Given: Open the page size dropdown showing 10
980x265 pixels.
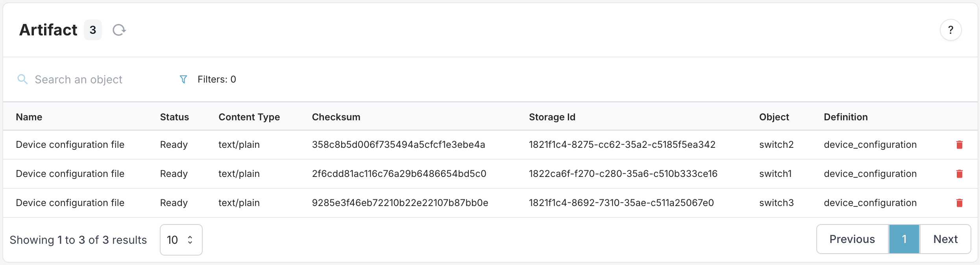Looking at the screenshot, I should pyautogui.click(x=181, y=240).
